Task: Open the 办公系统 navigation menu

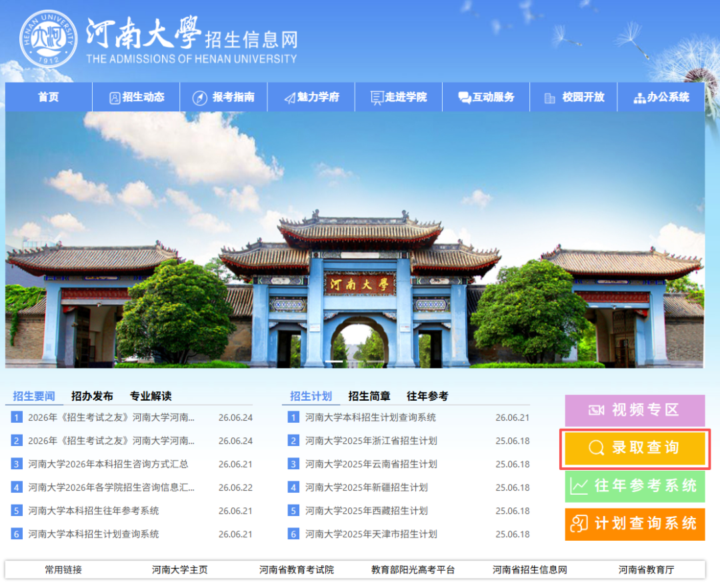Action: 661,97
